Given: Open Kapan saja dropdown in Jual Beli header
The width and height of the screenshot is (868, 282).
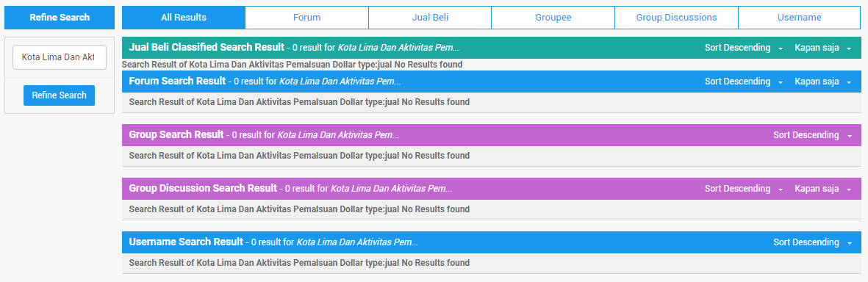Looking at the screenshot, I should point(823,48).
